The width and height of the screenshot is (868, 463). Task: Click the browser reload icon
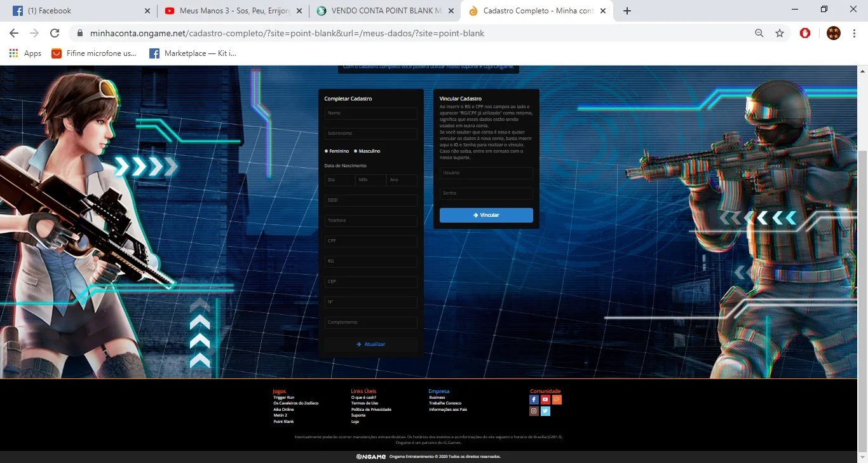pos(55,33)
